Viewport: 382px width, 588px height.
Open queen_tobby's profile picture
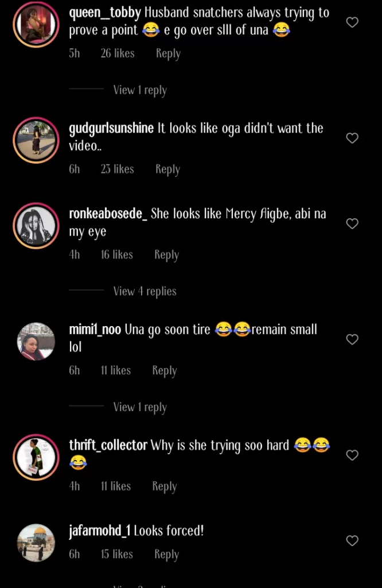[36, 25]
